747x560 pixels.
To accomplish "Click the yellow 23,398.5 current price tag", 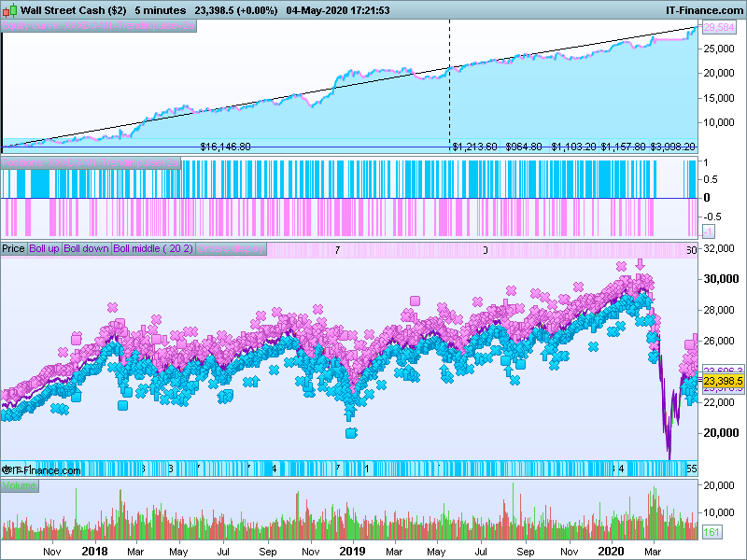I will (723, 381).
